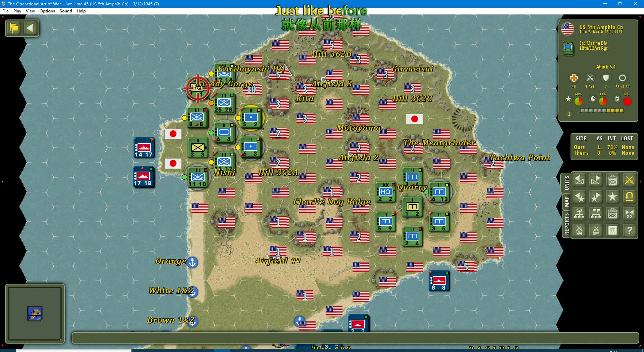Click the left-pointing triangle button at top left
644x352 pixels.
tap(30, 28)
